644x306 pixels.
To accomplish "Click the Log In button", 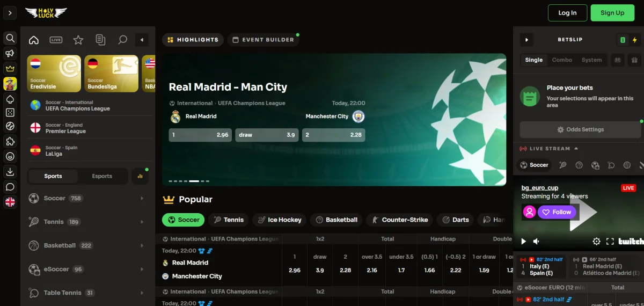I will point(567,13).
